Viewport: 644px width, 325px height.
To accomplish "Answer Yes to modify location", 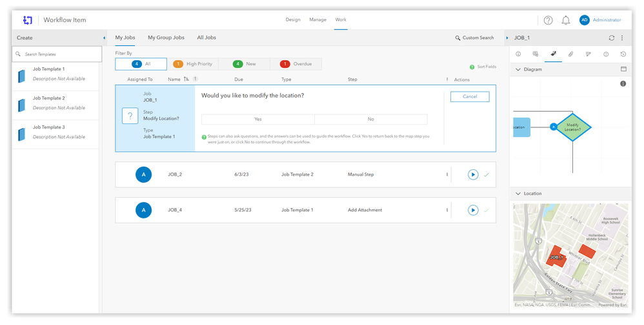I will (258, 119).
